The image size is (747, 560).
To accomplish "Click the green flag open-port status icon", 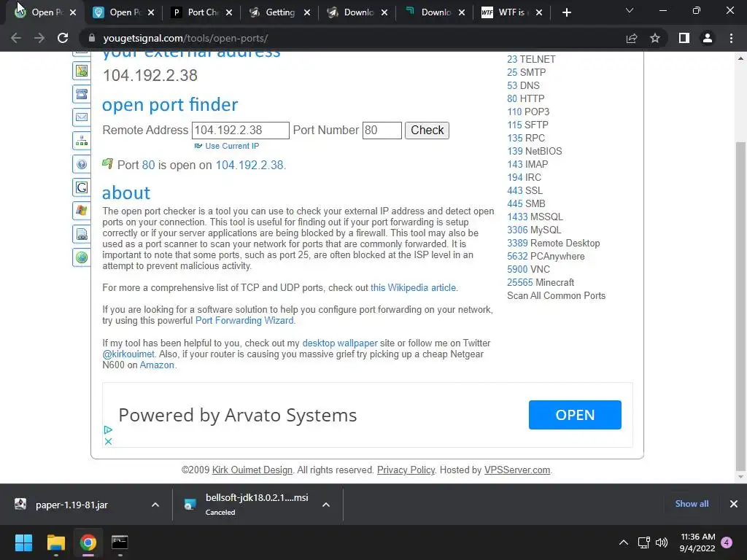I will pos(108,164).
